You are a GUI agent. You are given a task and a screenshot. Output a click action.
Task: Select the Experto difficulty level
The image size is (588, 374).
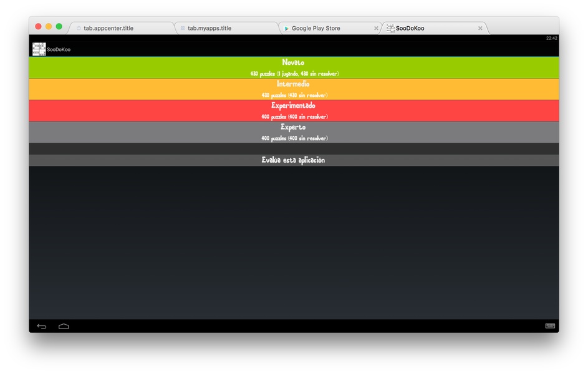pos(294,132)
